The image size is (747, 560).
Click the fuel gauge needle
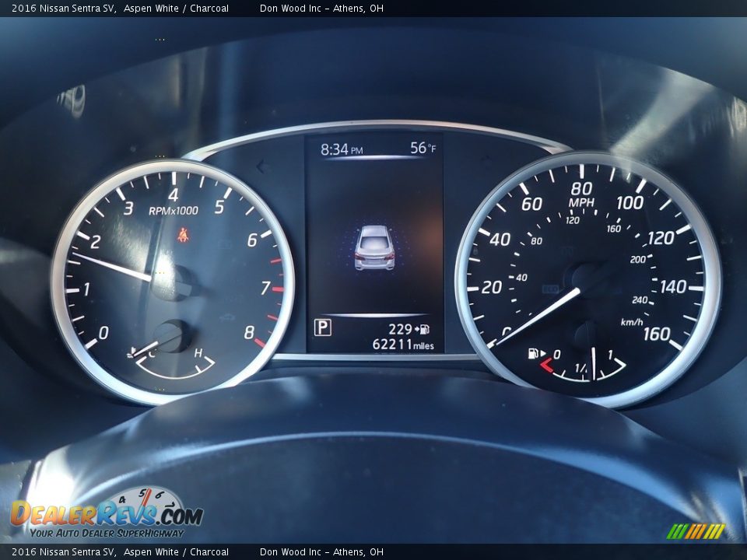pyautogui.click(x=594, y=363)
